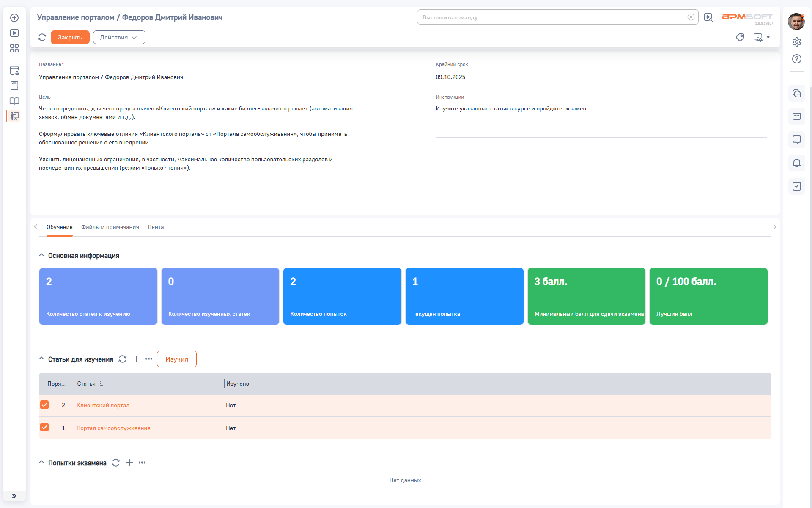812x508 pixels.
Task: Open the help question mark icon
Action: [x=796, y=59]
